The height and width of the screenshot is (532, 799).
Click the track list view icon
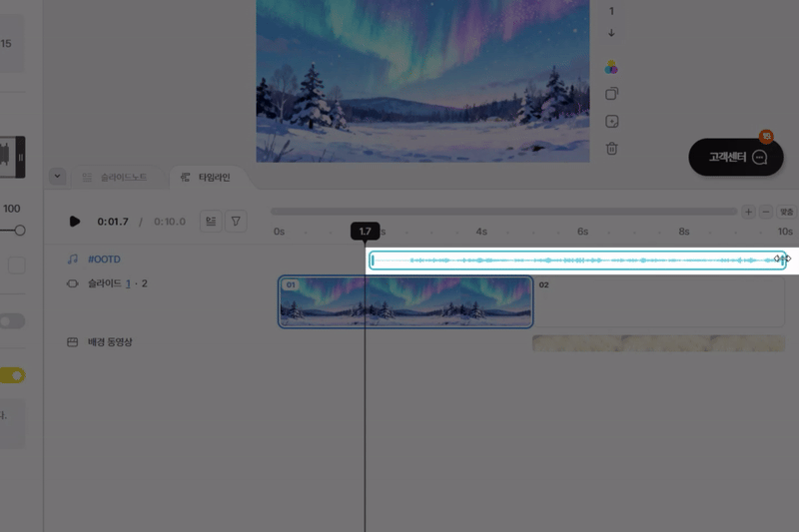coord(211,221)
